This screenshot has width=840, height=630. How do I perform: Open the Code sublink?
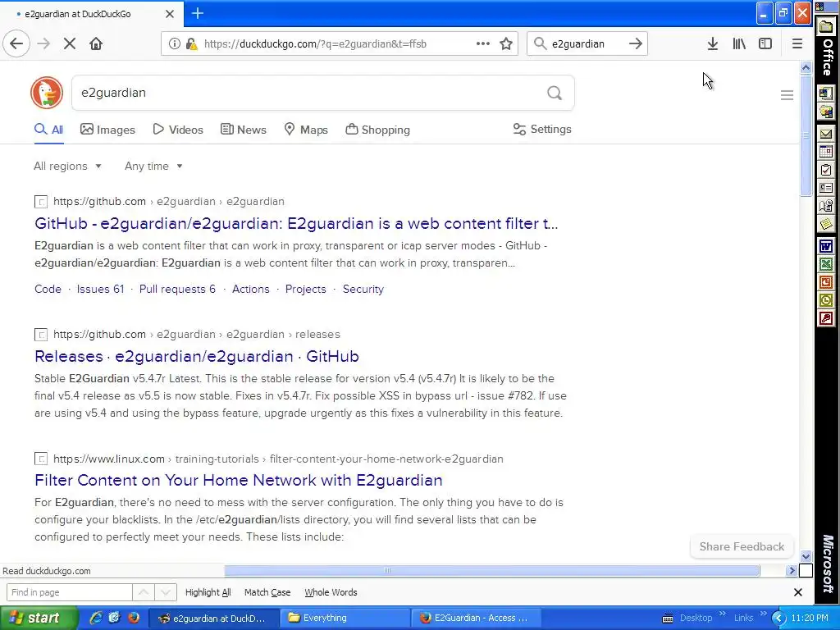coord(48,290)
